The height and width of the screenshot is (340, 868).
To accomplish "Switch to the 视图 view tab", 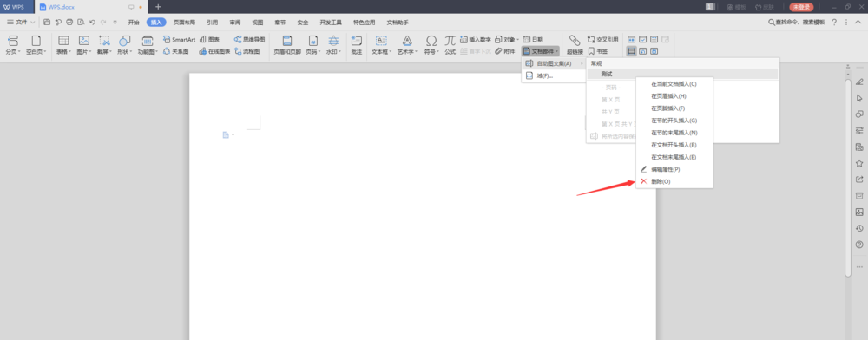I will tap(258, 22).
